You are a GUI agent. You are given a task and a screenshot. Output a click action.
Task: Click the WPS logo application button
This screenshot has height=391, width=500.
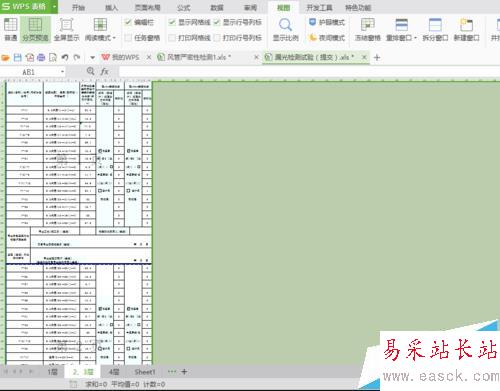pyautogui.click(x=25, y=7)
